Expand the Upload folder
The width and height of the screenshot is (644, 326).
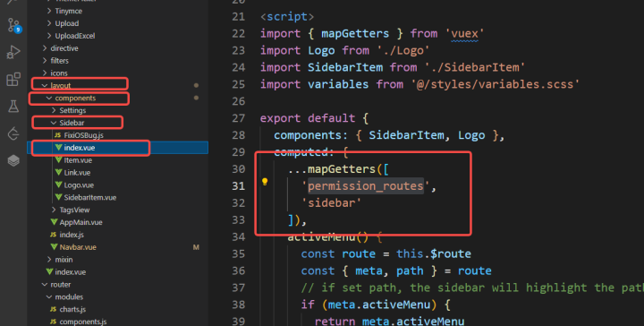49,23
